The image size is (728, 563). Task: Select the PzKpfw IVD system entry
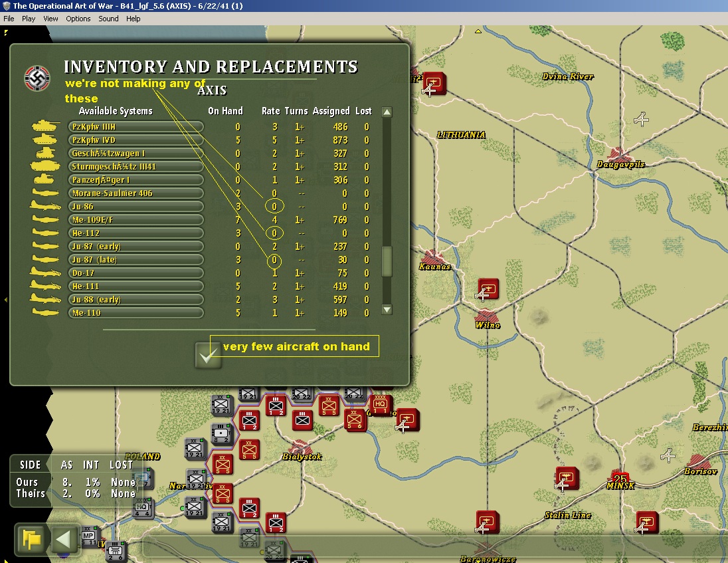tap(136, 140)
